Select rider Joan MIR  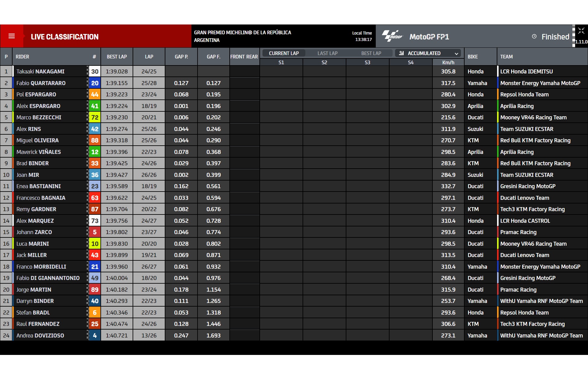[28, 175]
